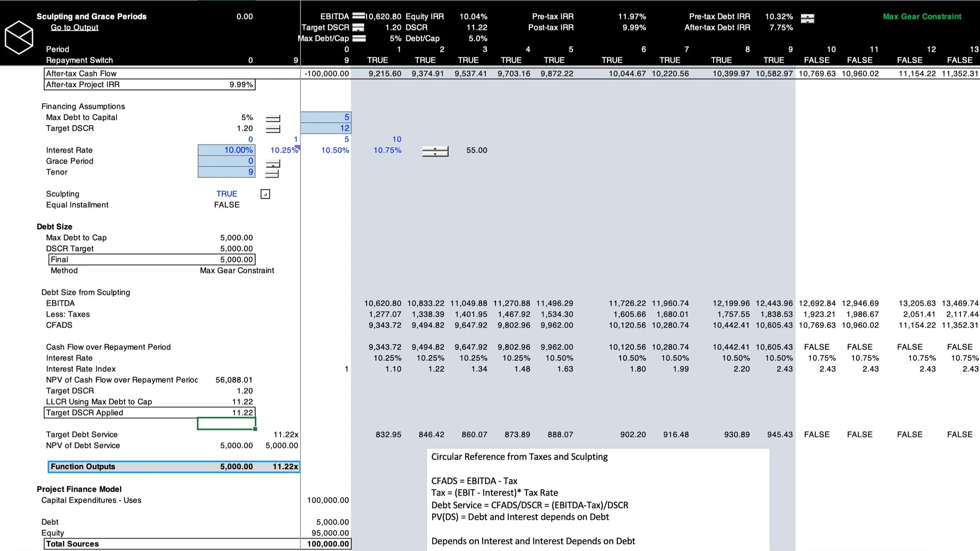Adjust Target DSCR spinner under Financing Assumptions
This screenshot has width=980, height=551.
tap(273, 129)
